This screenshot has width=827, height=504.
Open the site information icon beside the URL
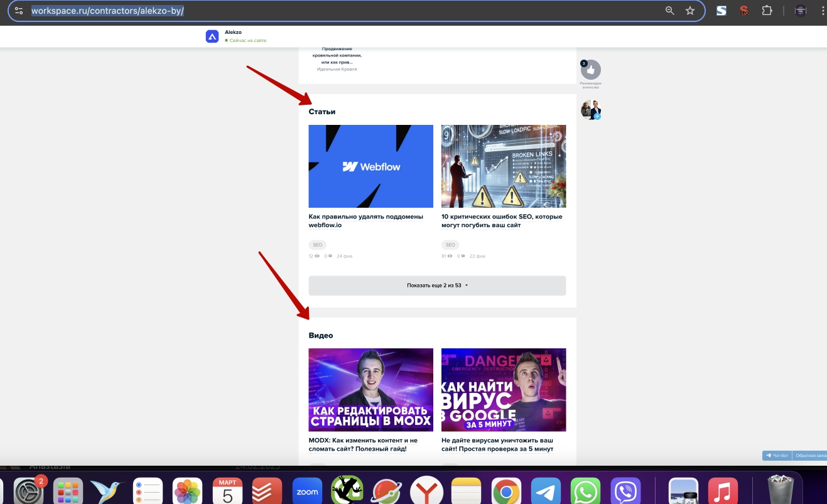[19, 11]
